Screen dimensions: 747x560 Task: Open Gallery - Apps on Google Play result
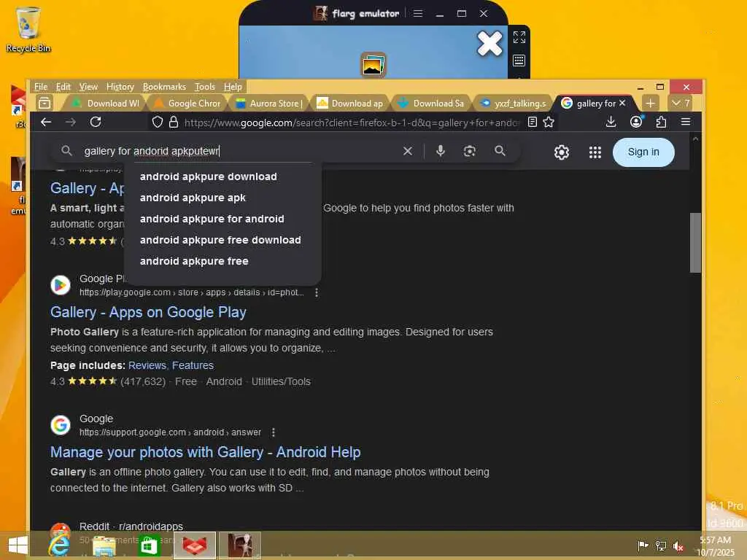(x=148, y=312)
